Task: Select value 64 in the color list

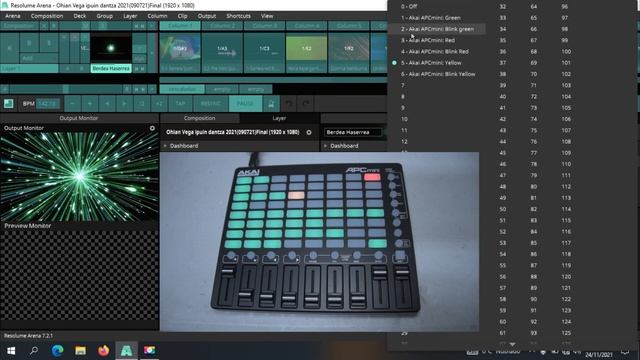Action: [534, 7]
